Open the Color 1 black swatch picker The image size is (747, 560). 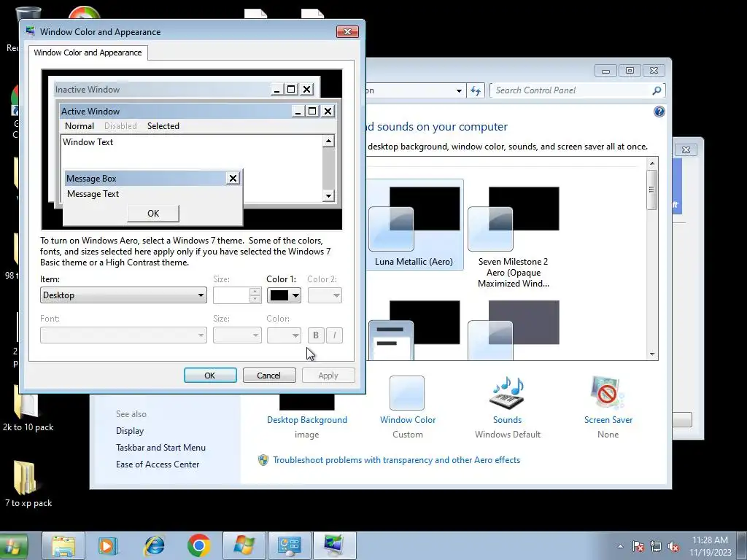click(x=284, y=295)
